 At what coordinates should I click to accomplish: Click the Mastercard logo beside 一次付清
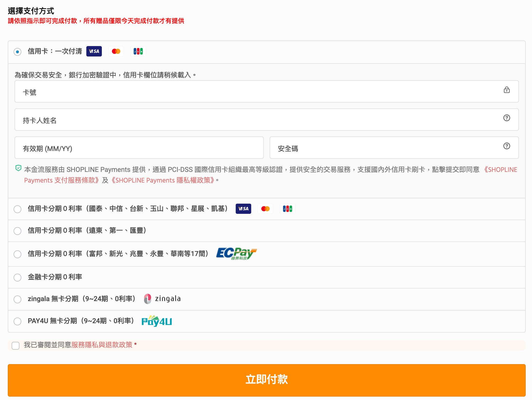pos(116,51)
